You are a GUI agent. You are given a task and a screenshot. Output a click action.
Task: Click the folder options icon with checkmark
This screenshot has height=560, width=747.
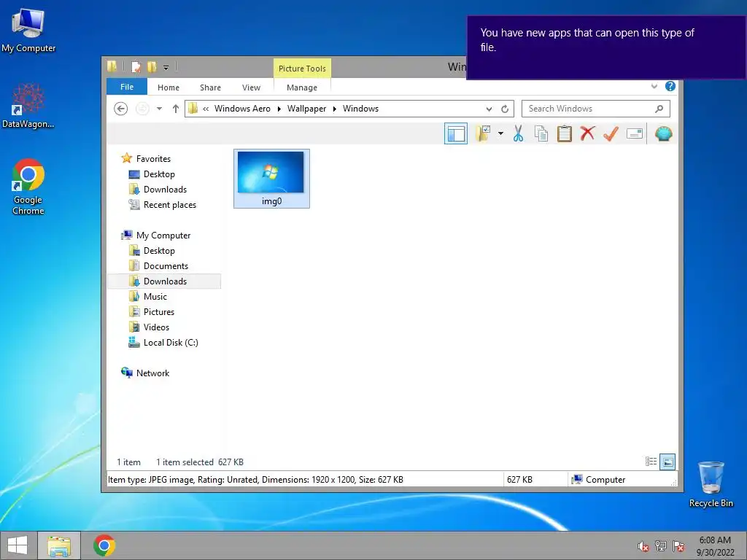pyautogui.click(x=483, y=134)
